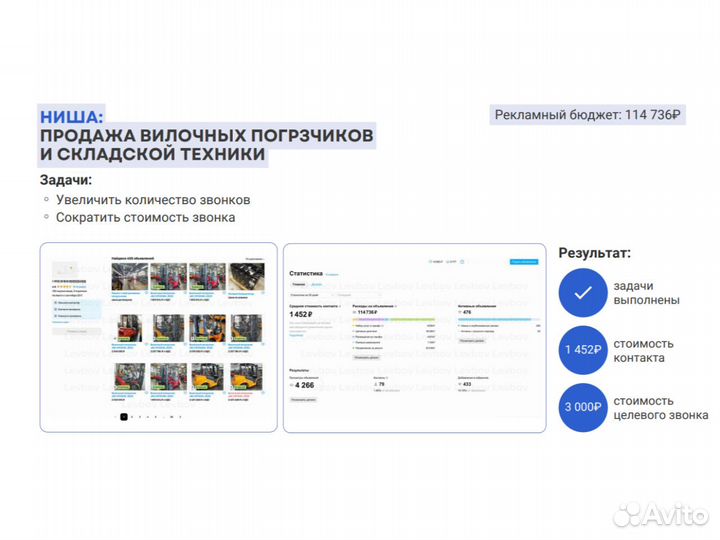Click 'ПРОДАЖА ВИЛОЧНЫХ ПОГРЗЧИКОВ' heading line
This screenshot has height=540, width=720.
coord(207,136)
